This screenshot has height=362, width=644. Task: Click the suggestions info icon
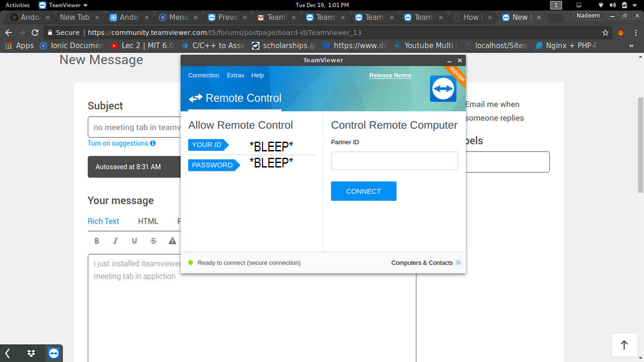[153, 143]
